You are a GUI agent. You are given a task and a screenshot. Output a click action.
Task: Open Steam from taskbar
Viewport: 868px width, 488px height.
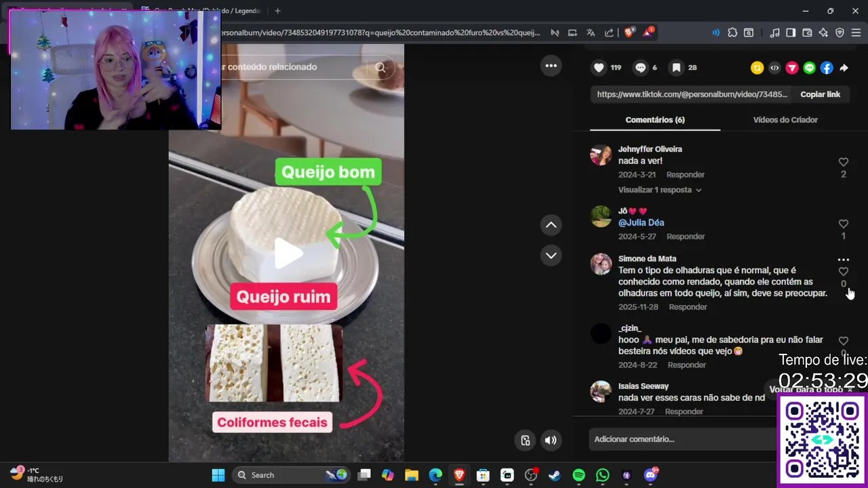click(555, 475)
